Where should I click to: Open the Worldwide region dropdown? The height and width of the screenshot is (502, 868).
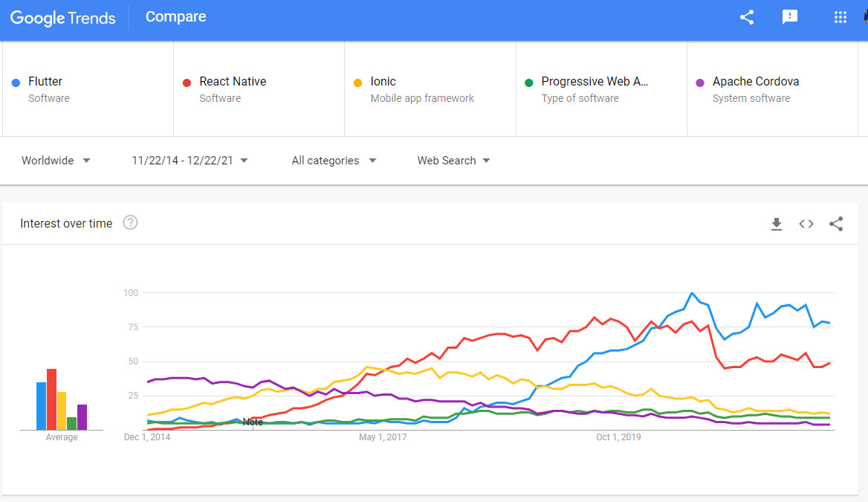(55, 161)
